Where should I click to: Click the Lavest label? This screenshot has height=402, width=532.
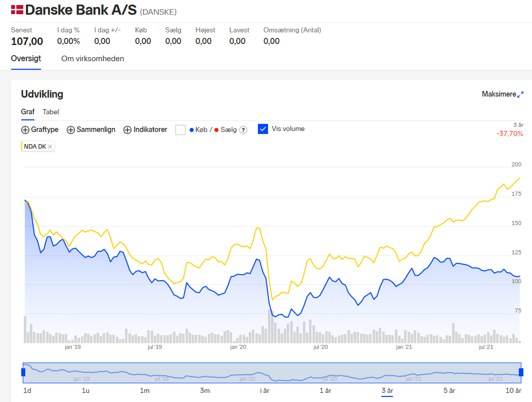click(x=239, y=30)
